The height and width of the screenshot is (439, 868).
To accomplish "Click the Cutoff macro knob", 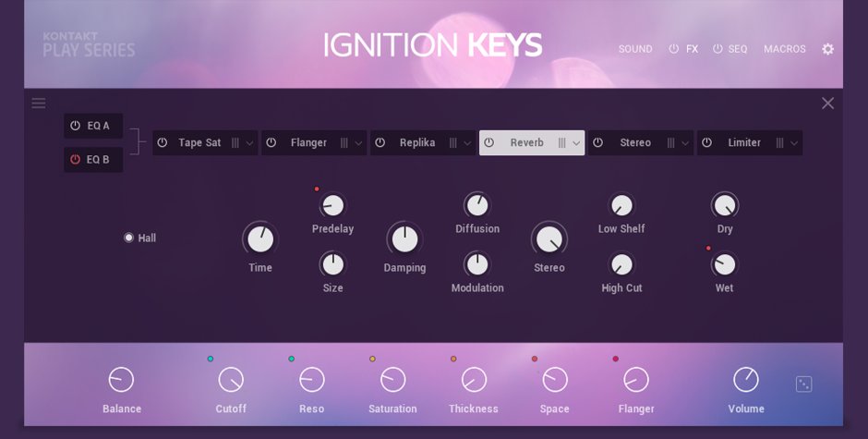I will click(231, 380).
